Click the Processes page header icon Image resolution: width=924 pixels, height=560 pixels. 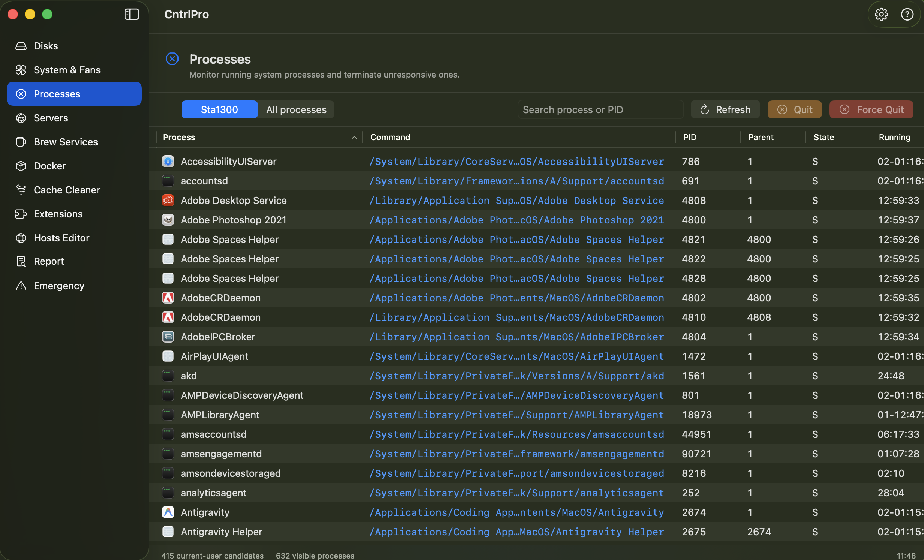172,59
